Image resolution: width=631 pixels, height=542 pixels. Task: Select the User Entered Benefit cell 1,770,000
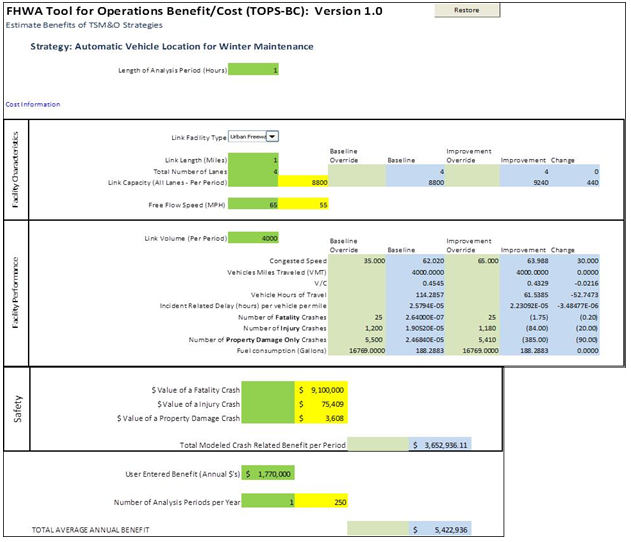(268, 474)
